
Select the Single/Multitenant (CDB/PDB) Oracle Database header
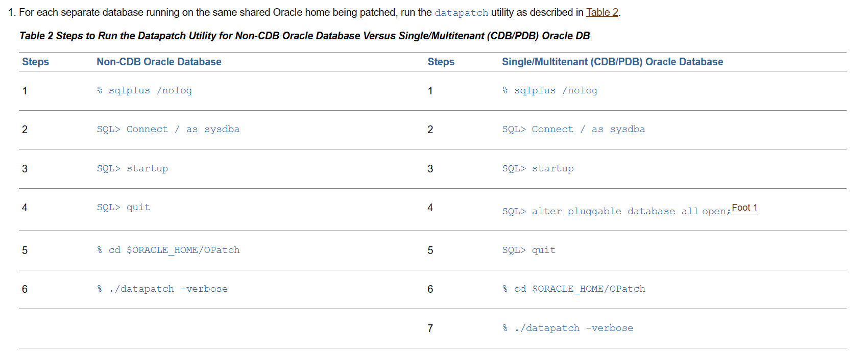[x=612, y=62]
